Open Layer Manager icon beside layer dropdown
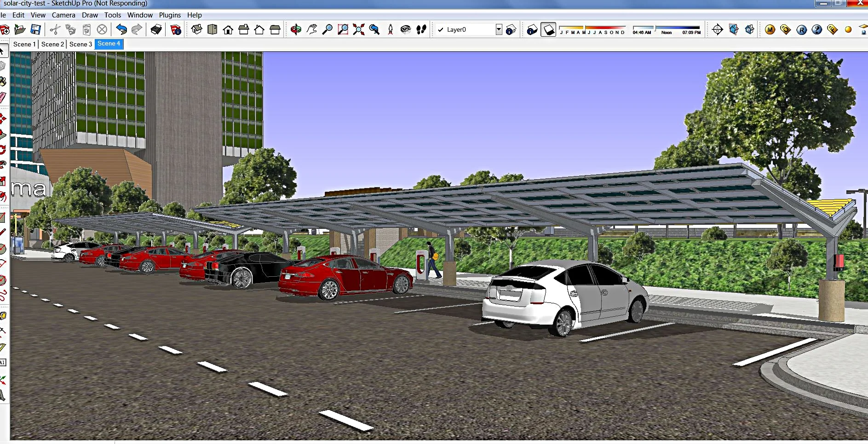Screen dimensions: 868x444 pyautogui.click(x=511, y=30)
